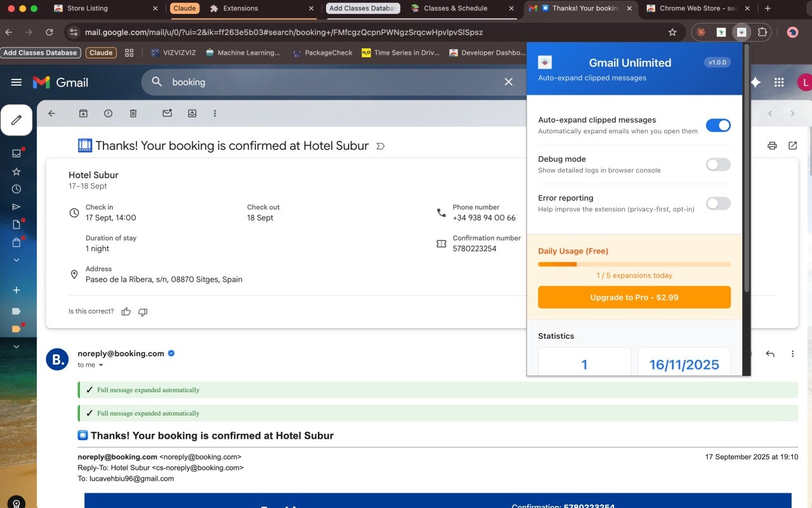Open Starred mail in sidebar
This screenshot has width=812, height=508.
16,171
